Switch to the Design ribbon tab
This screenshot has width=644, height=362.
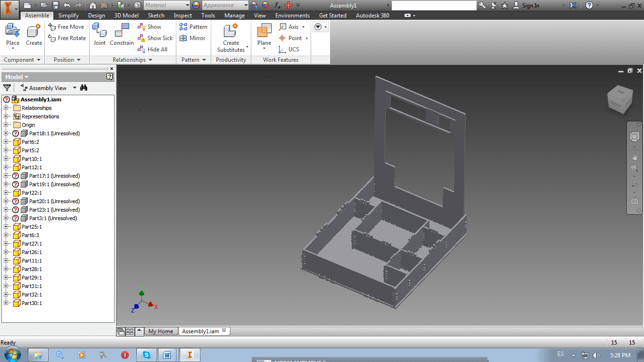click(x=97, y=16)
